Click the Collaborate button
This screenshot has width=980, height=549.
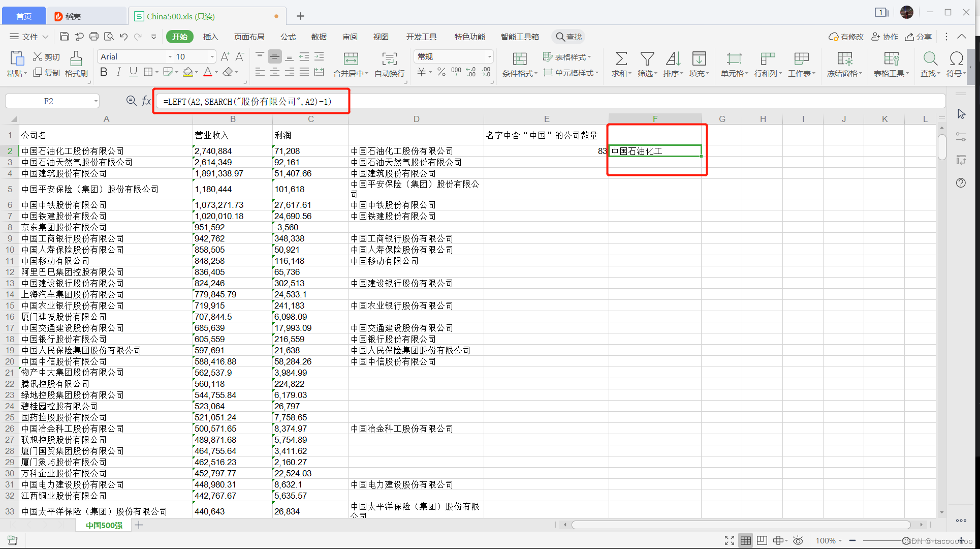[885, 37]
